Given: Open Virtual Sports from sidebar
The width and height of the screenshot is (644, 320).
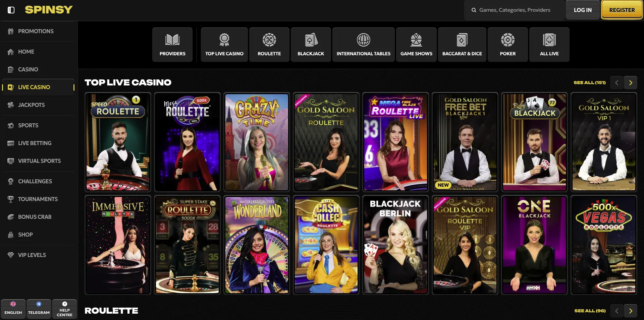Looking at the screenshot, I should pos(39,161).
